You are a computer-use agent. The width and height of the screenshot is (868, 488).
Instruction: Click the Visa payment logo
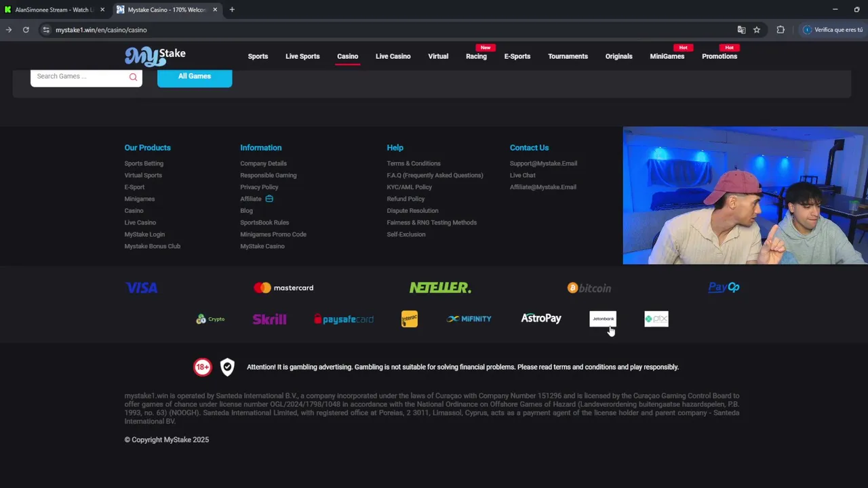pyautogui.click(x=141, y=288)
